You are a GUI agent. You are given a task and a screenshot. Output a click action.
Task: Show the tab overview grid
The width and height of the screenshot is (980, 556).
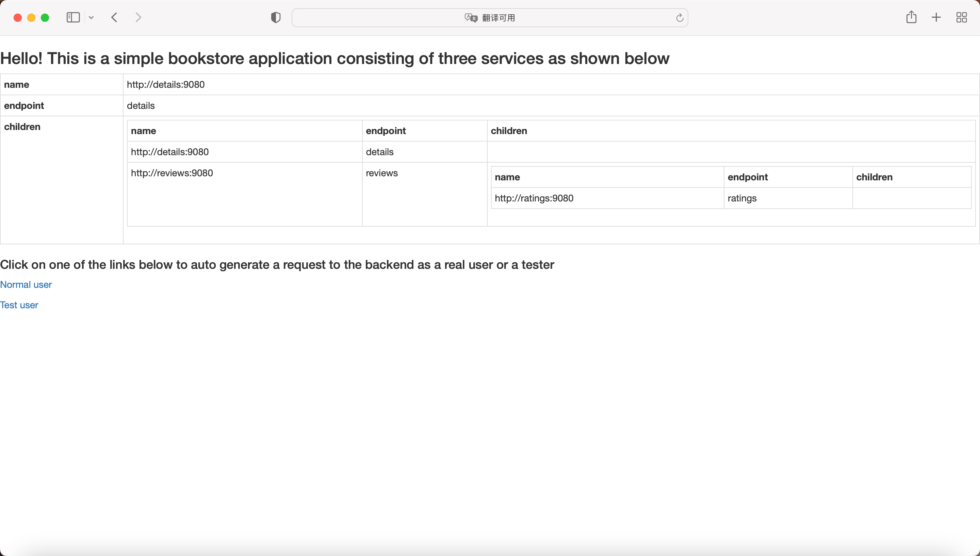tap(961, 18)
